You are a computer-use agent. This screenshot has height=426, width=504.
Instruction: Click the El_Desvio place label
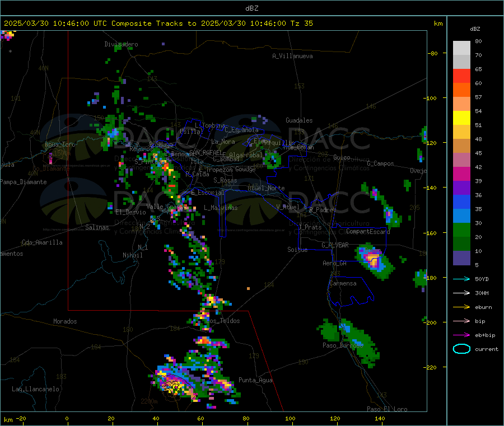(130, 212)
